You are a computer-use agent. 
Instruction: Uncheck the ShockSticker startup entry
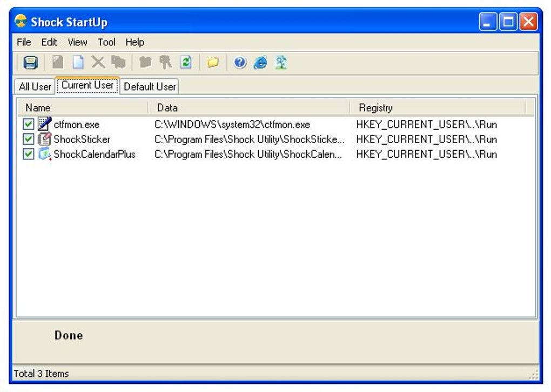point(28,139)
